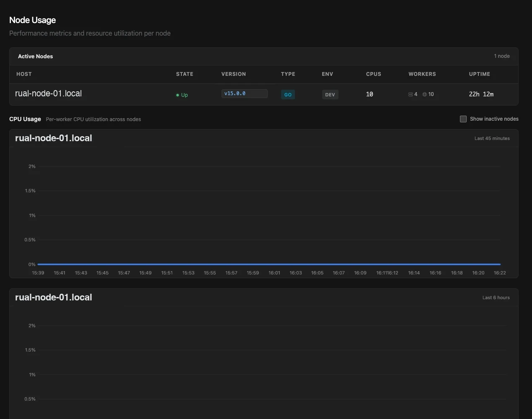Image resolution: width=532 pixels, height=419 pixels.
Task: Enable the Show inactive nodes checkbox
Action: pyautogui.click(x=463, y=119)
